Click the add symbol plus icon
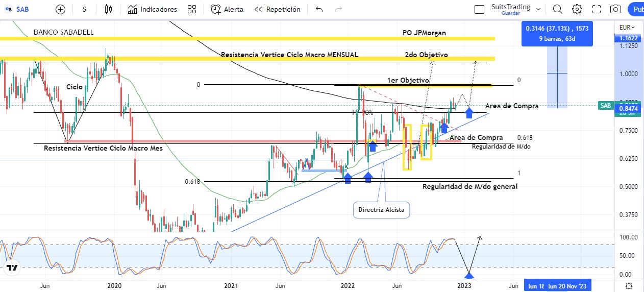Image resolution: width=644 pixels, height=292 pixels. (60, 9)
